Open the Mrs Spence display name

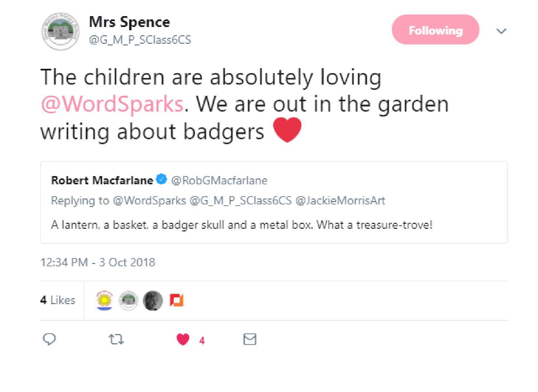(x=129, y=22)
